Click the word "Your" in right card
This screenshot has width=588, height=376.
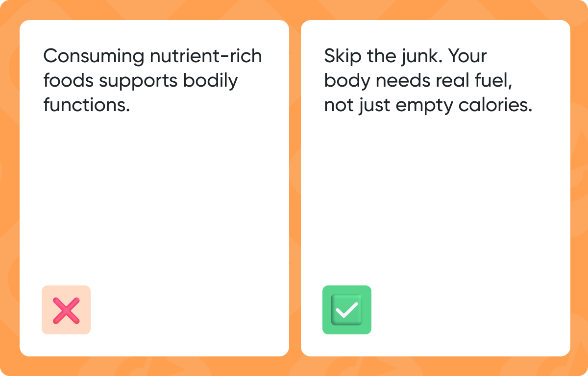point(468,56)
